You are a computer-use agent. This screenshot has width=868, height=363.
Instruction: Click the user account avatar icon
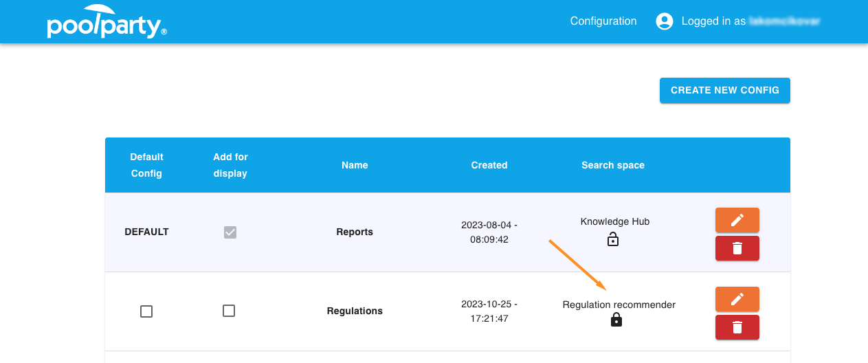[x=664, y=21]
